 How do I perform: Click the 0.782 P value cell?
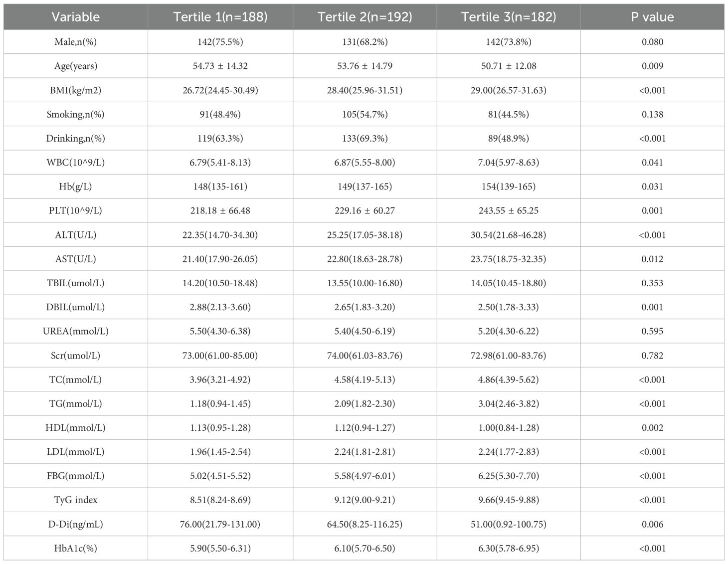(652, 356)
